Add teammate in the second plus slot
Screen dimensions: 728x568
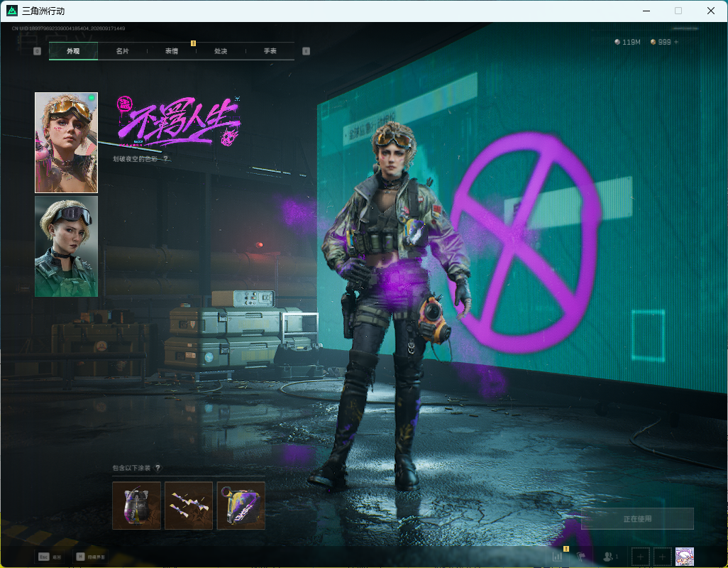point(663,557)
